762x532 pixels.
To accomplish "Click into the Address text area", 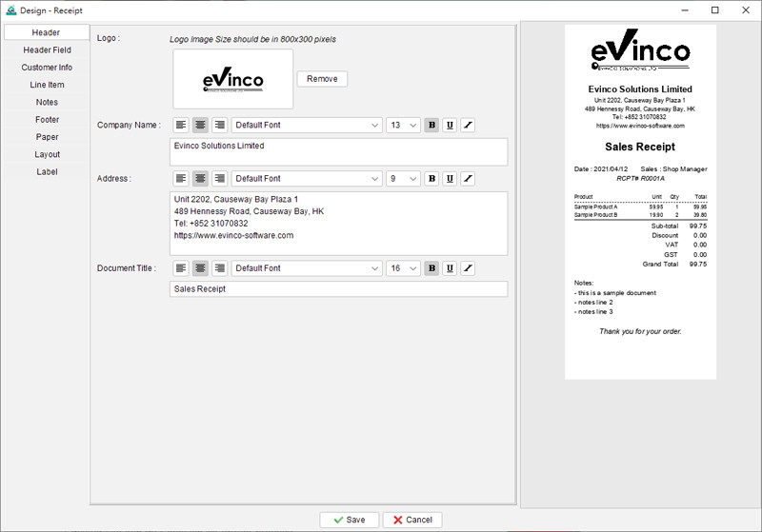I will 339,224.
